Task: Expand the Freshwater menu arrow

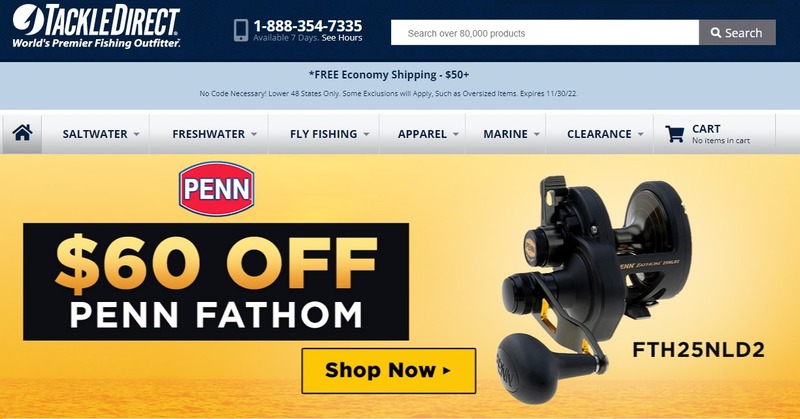Action: coord(254,134)
